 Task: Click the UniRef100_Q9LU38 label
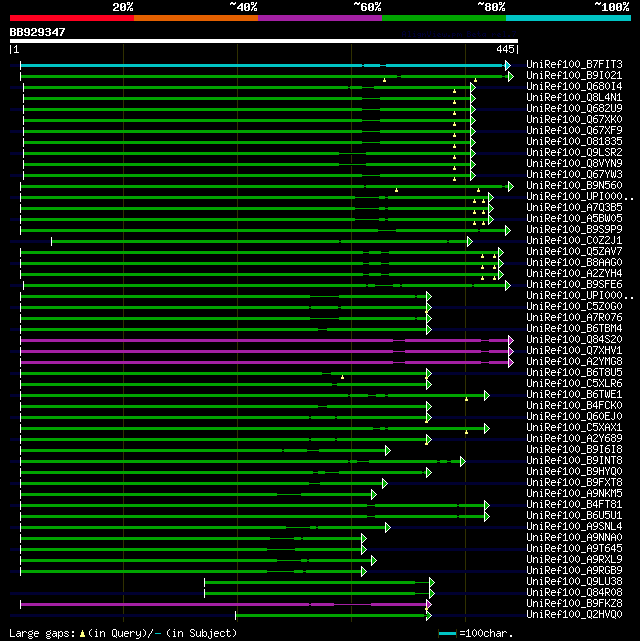(574, 582)
